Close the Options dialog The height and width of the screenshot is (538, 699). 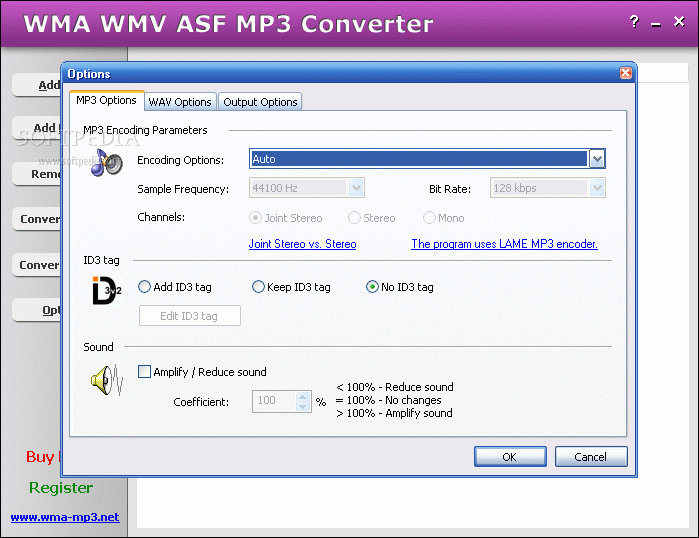625,73
